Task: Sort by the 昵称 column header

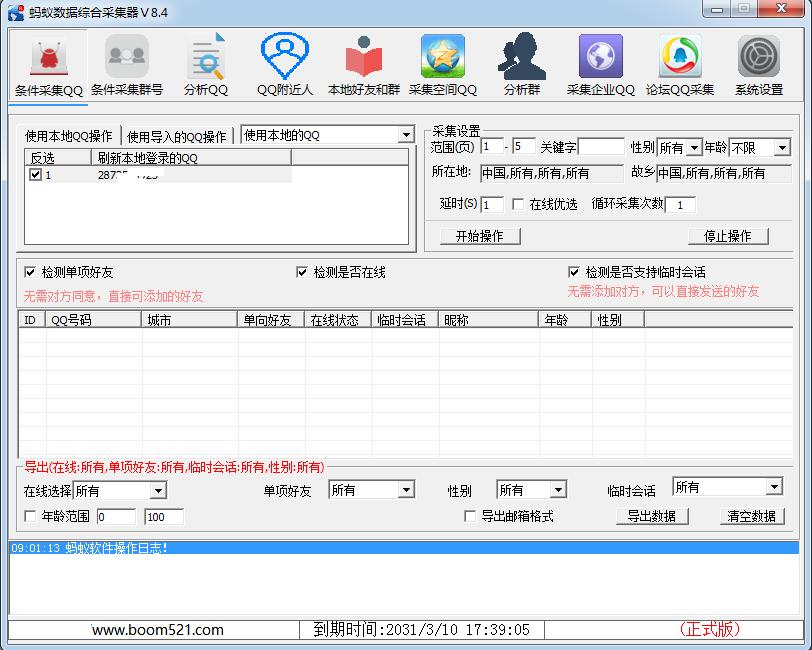Action: (488, 320)
